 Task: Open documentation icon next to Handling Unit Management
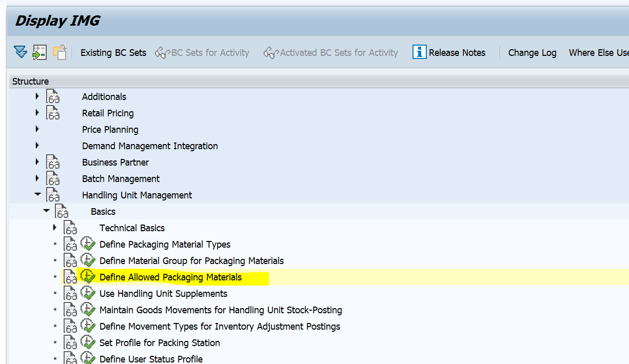(54, 195)
